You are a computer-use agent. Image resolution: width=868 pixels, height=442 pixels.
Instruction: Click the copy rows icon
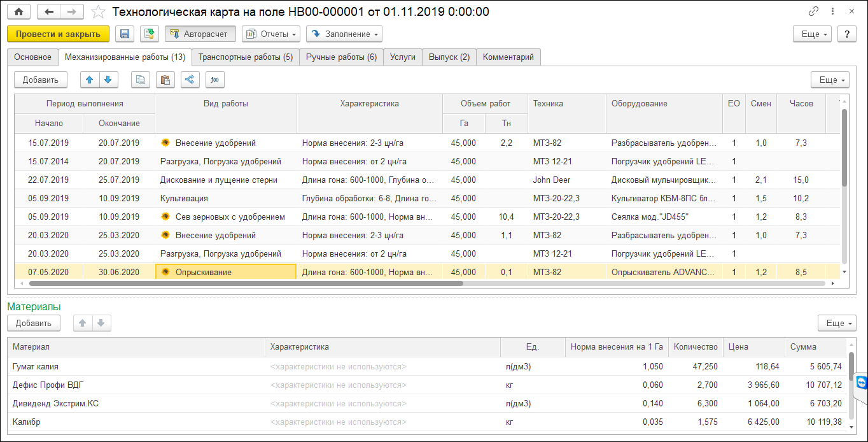point(141,80)
